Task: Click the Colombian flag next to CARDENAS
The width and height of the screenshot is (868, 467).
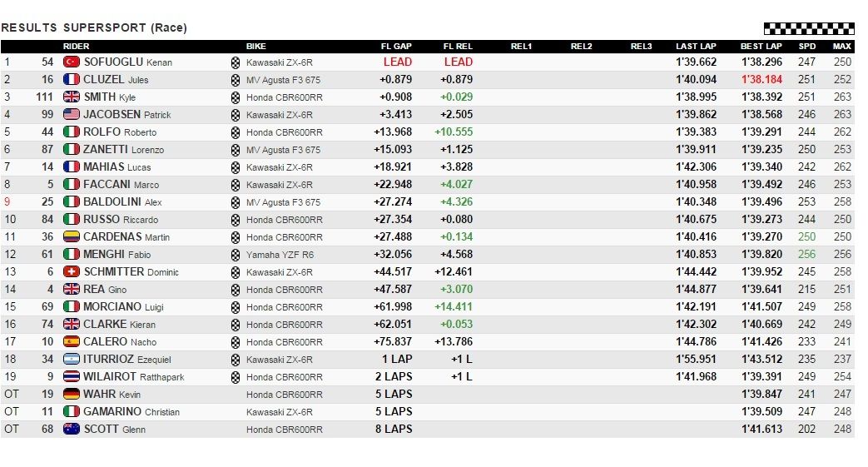Action: (x=72, y=237)
